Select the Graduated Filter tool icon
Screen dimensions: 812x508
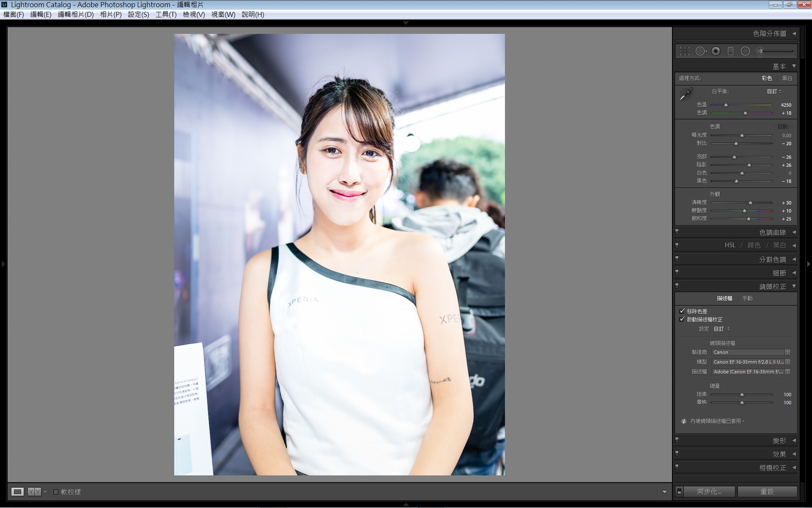(730, 51)
